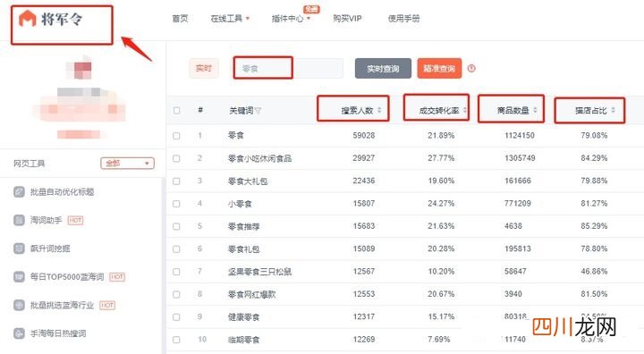
Task: Open 批量挑选蓝海行业 sidebar icon
Action: [19, 305]
